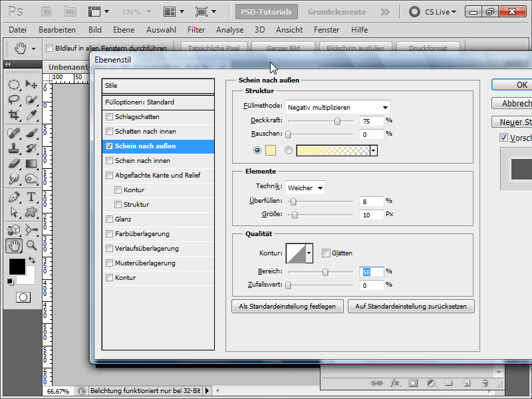Enable Farbüberlagerung checkbox
532x399 pixels.
click(109, 234)
